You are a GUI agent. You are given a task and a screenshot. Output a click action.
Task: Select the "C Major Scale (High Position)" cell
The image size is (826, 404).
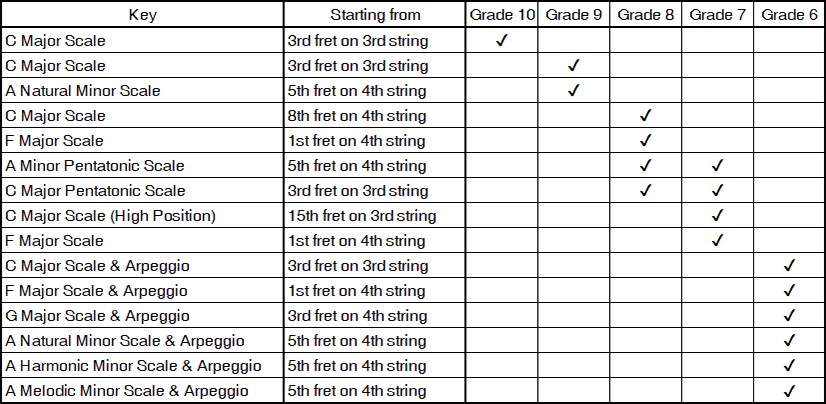coord(110,216)
